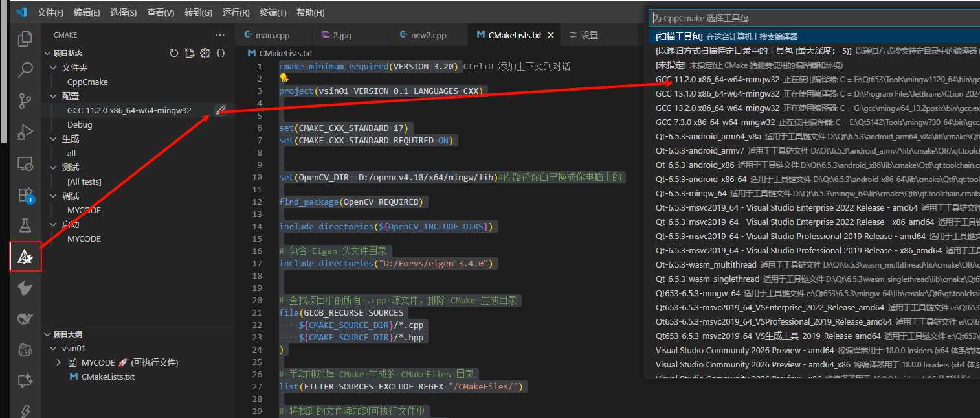Select the all build target
The image size is (980, 418).
[71, 153]
